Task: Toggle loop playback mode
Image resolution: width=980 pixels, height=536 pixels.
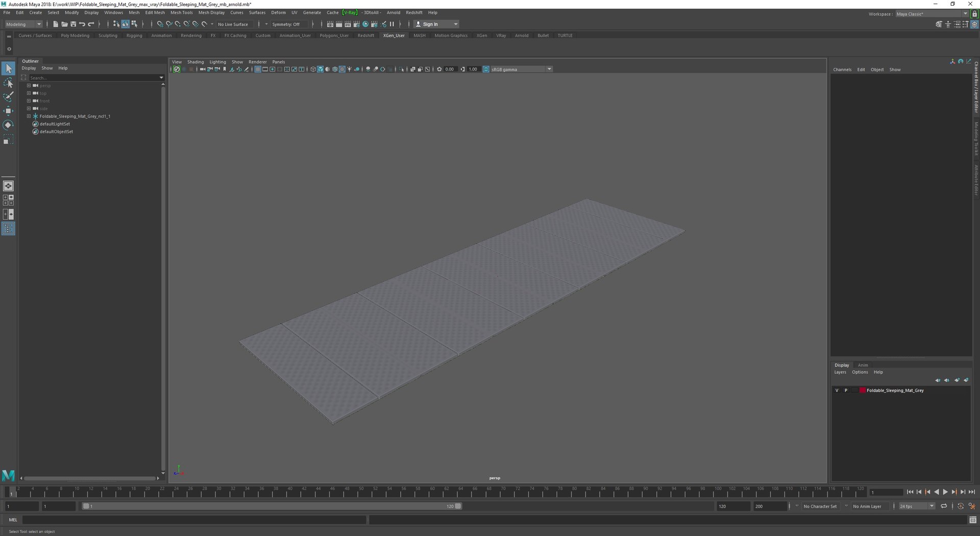Action: (x=944, y=506)
